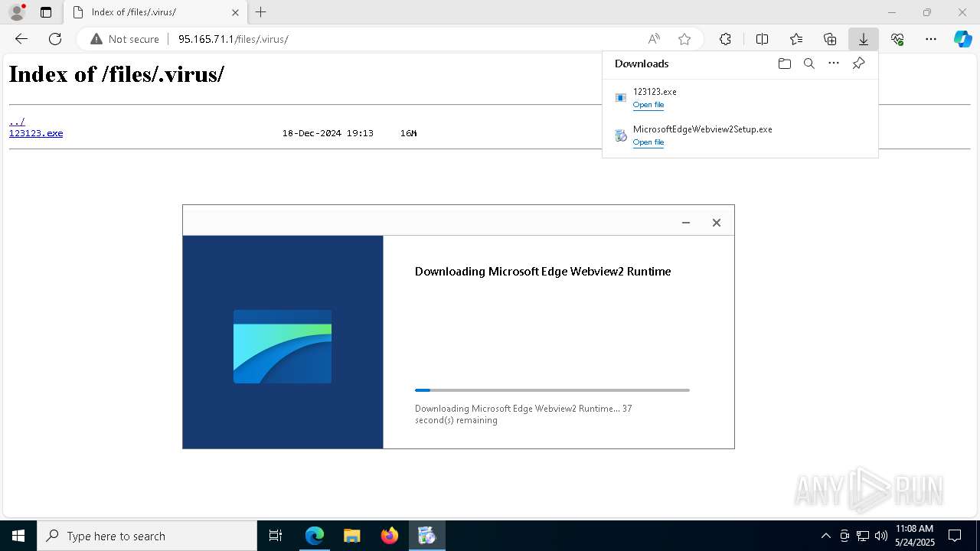Open downloads folder from Downloads panel
Image resolution: width=980 pixels, height=551 pixels.
pos(784,64)
